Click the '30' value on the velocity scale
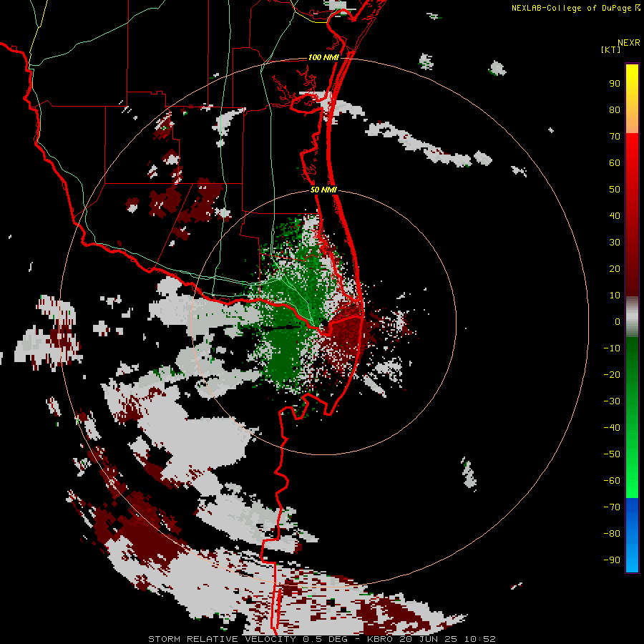The height and width of the screenshot is (644, 644). click(x=615, y=243)
